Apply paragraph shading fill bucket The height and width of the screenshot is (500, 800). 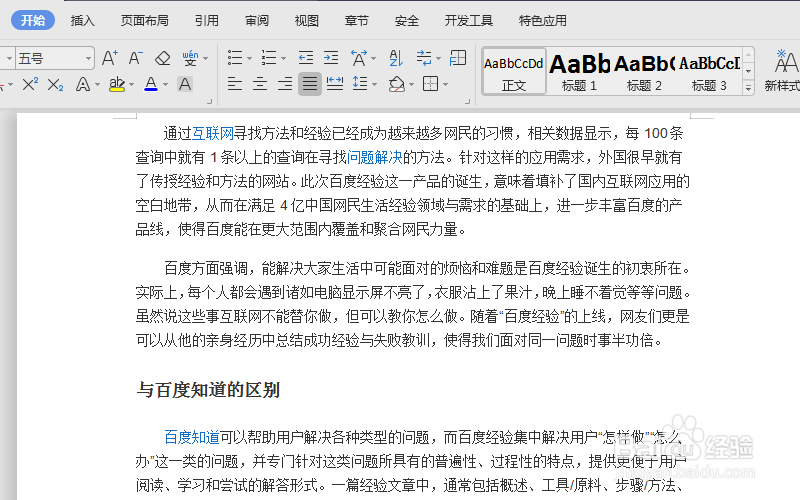[396, 84]
